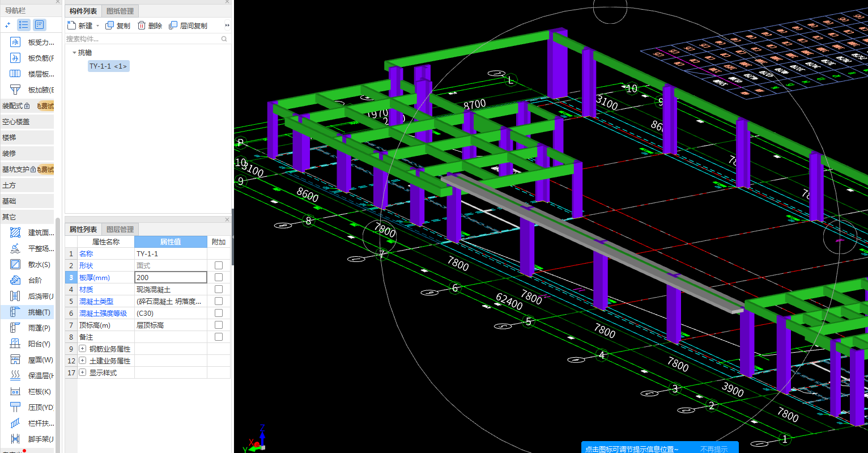Tick the 附加 checkbox for 混凝土类型 row
Image resolution: width=868 pixels, height=453 pixels.
(x=219, y=301)
